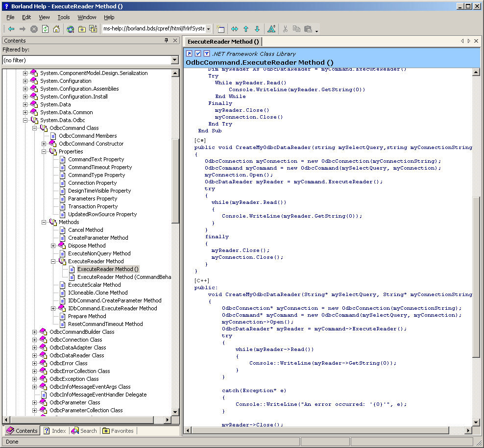
Task: Click the Language Filter funnel icon
Action: (207, 53)
